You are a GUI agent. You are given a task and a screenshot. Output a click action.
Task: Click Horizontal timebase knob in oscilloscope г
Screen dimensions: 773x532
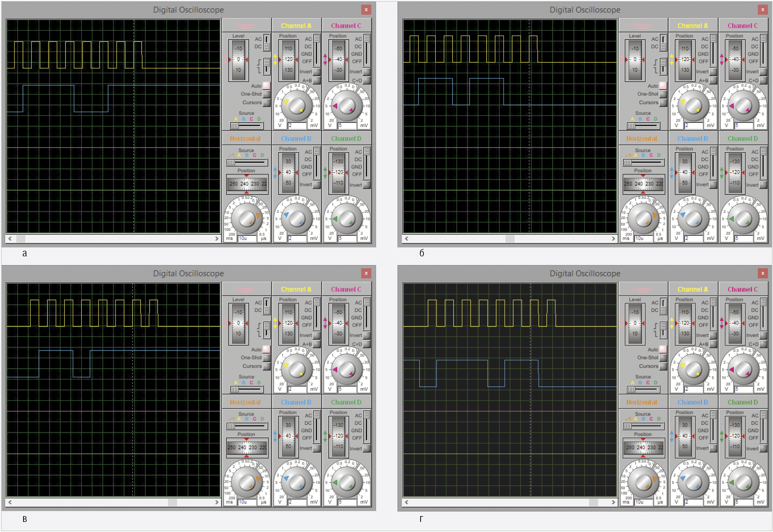point(643,482)
